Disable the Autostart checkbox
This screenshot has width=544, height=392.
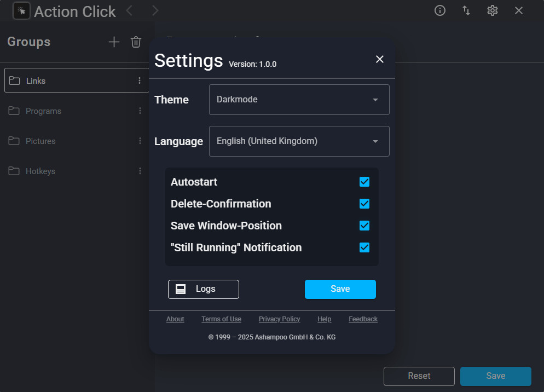point(364,182)
